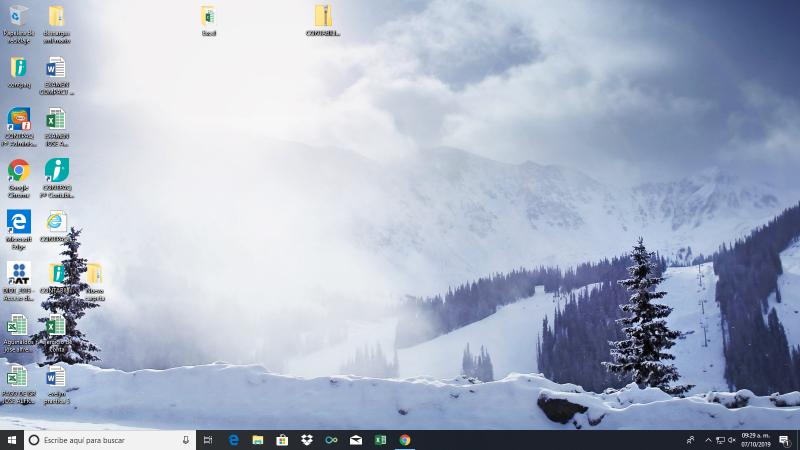Open the Papelera de reciclaje icon
This screenshot has width=800, height=450.
click(19, 17)
